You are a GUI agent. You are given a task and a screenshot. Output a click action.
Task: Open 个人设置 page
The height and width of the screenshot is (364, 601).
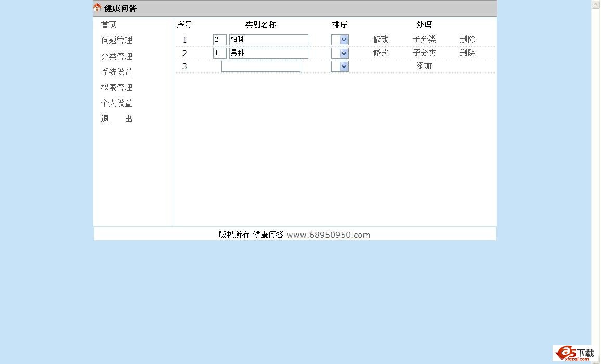pyautogui.click(x=116, y=103)
